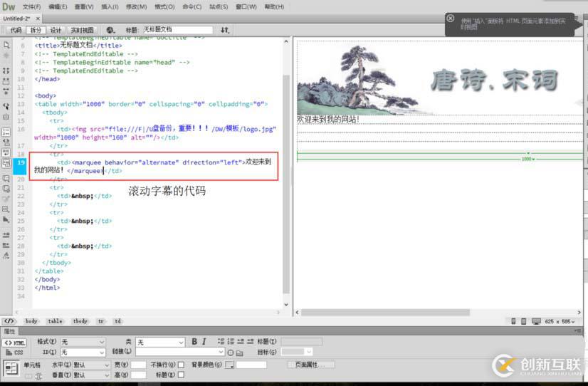
Task: Toggle Line Numbers in coding toolbar
Action: coord(6,132)
